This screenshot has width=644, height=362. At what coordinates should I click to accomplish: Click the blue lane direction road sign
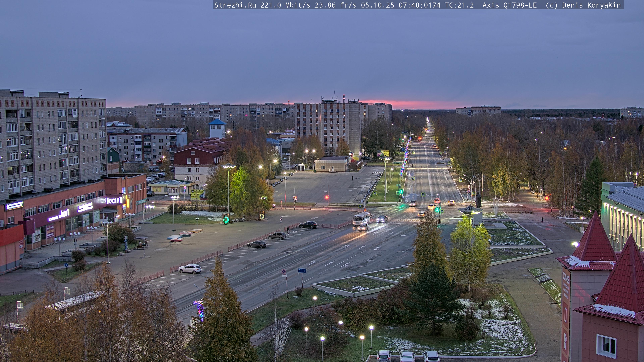tap(302, 270)
